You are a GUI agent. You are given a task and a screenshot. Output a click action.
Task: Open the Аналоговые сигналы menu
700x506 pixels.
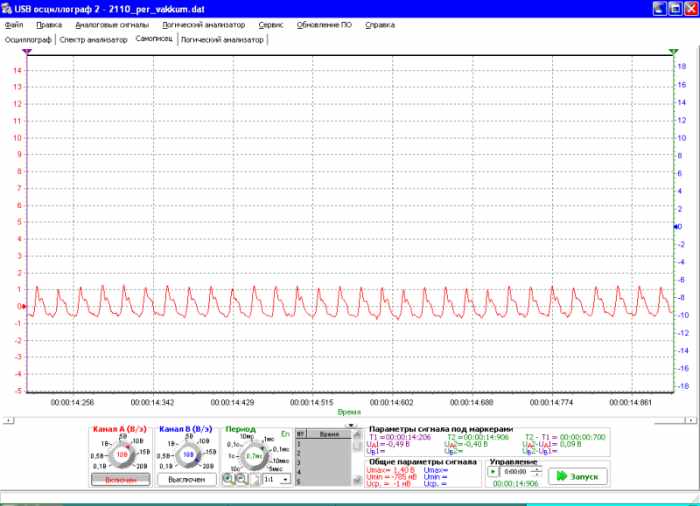pyautogui.click(x=112, y=25)
